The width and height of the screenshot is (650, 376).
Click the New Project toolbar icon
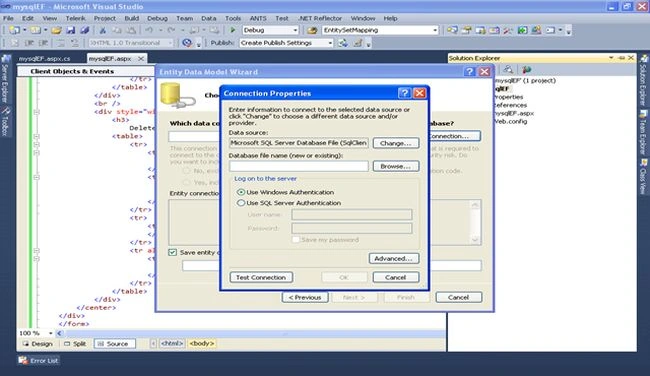pyautogui.click(x=15, y=30)
